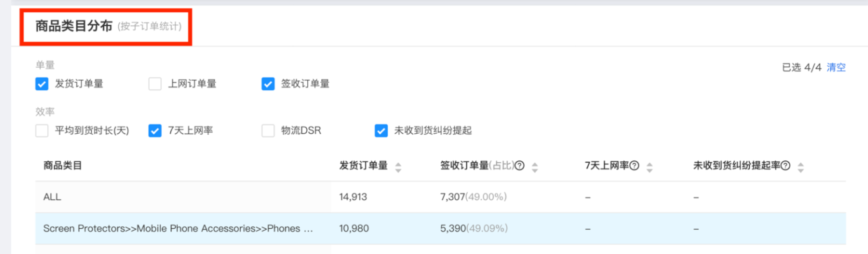This screenshot has width=868, height=254.
Task: Sort table by 未收到货纠纷提起率 column arrows
Action: pos(801,167)
